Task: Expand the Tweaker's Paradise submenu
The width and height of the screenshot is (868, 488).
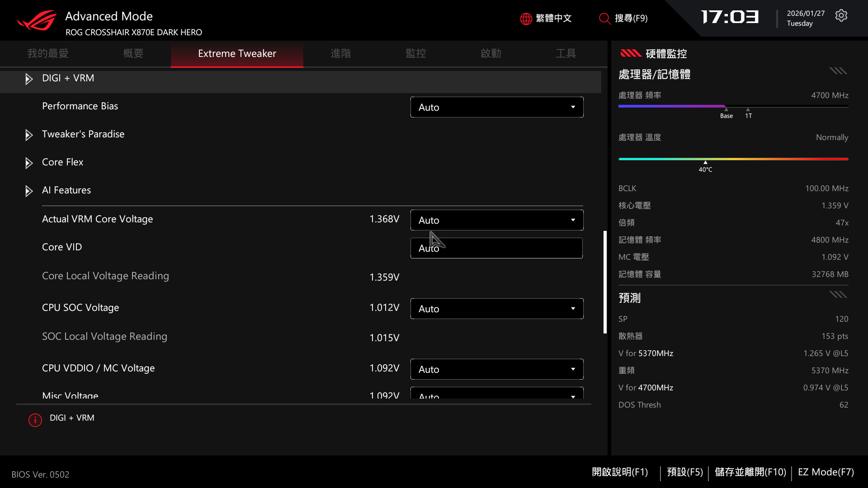Action: (29, 135)
